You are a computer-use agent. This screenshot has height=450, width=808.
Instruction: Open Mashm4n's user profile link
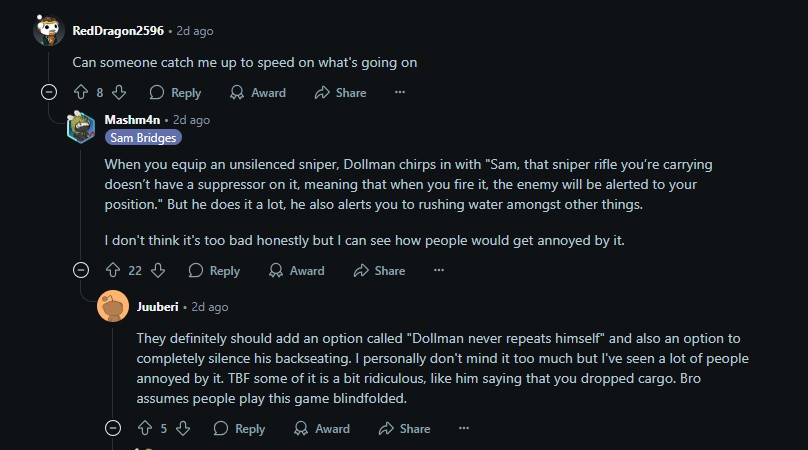pyautogui.click(x=132, y=120)
